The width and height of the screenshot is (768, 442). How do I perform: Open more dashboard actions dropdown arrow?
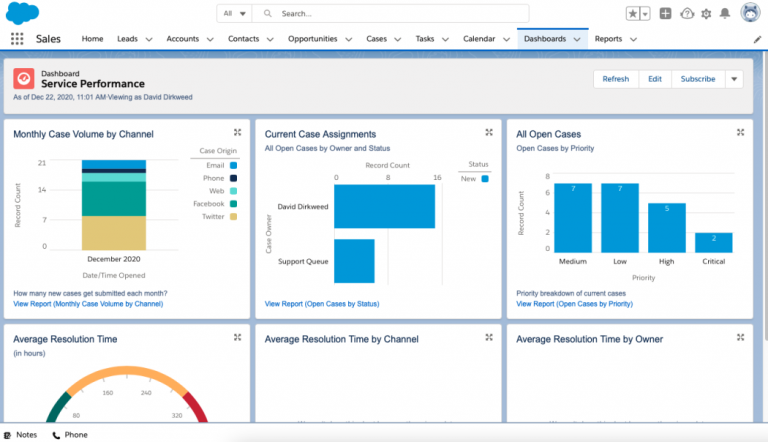[x=734, y=79]
